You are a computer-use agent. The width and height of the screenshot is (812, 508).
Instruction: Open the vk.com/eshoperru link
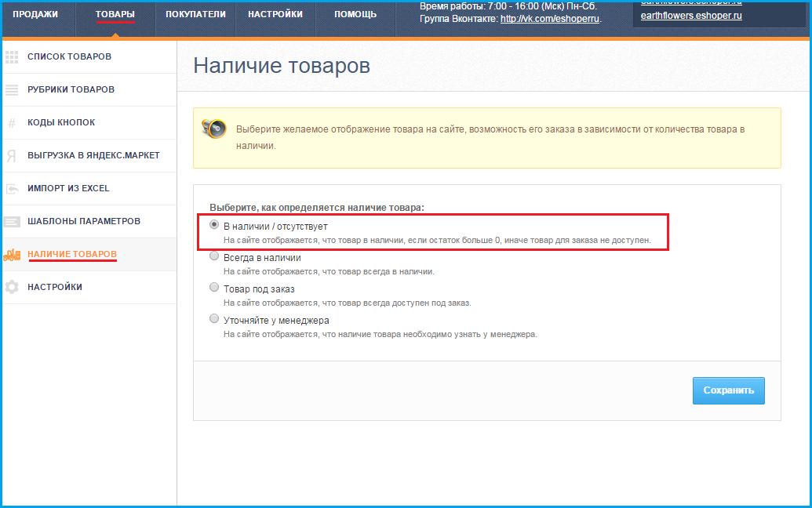coord(549,19)
